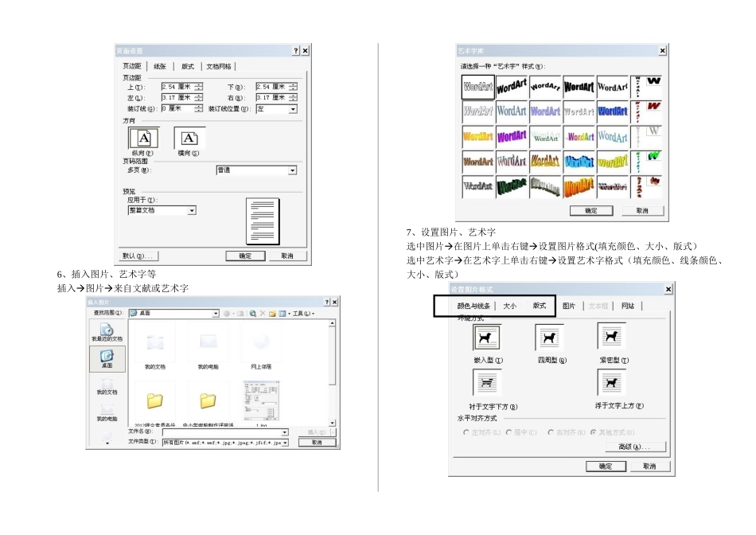This screenshot has width=756, height=535.
Task: Switch to 颜色与线条 tab
Action: [x=473, y=306]
